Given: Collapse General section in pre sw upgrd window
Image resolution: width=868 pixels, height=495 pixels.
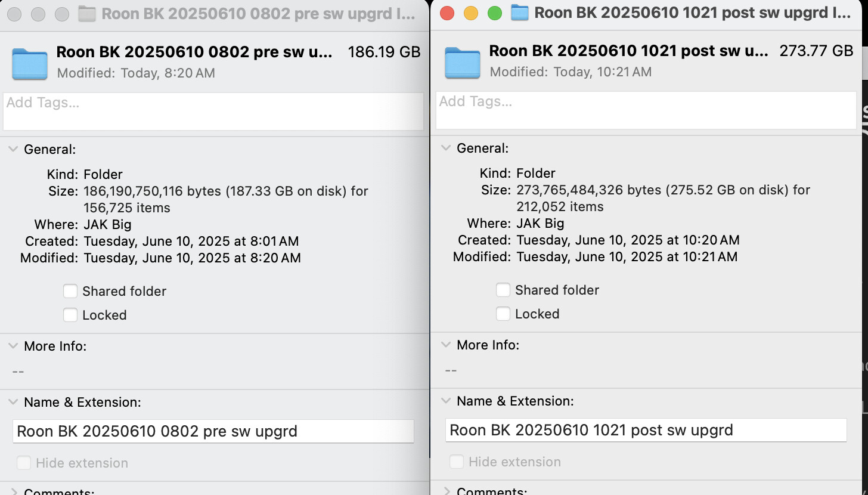Looking at the screenshot, I should click(x=13, y=150).
